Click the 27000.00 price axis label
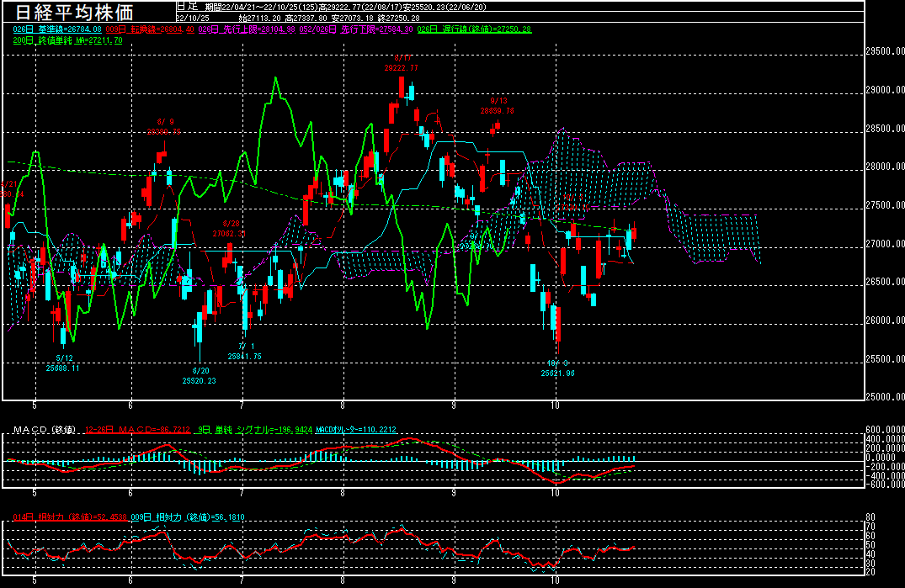905x588 pixels. (x=885, y=244)
